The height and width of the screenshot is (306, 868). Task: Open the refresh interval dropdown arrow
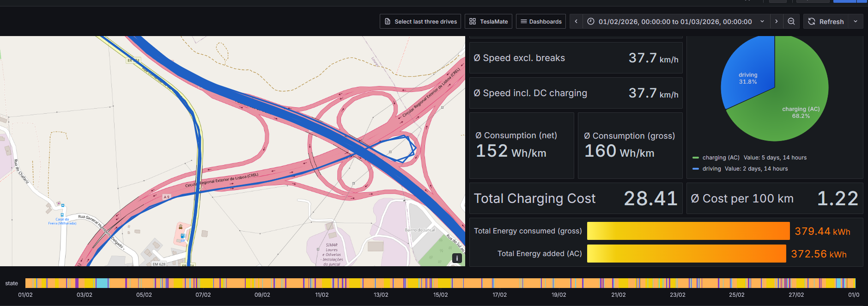point(856,21)
